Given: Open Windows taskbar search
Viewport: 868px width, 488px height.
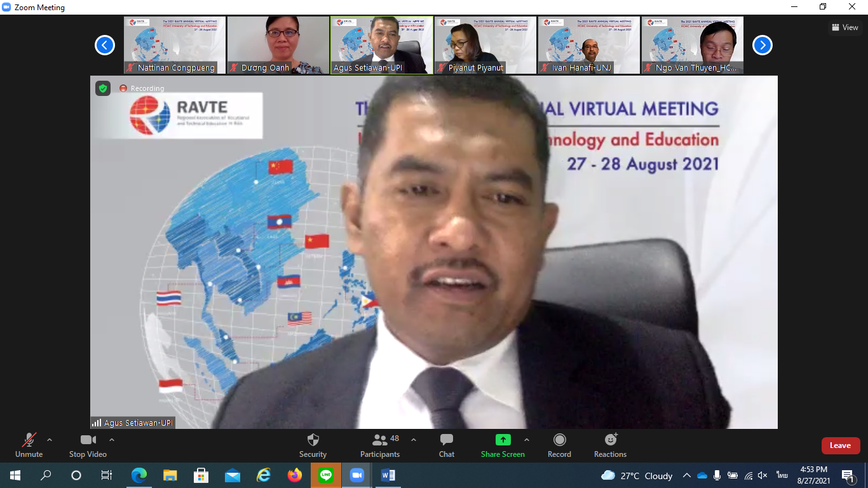Looking at the screenshot, I should [x=46, y=475].
